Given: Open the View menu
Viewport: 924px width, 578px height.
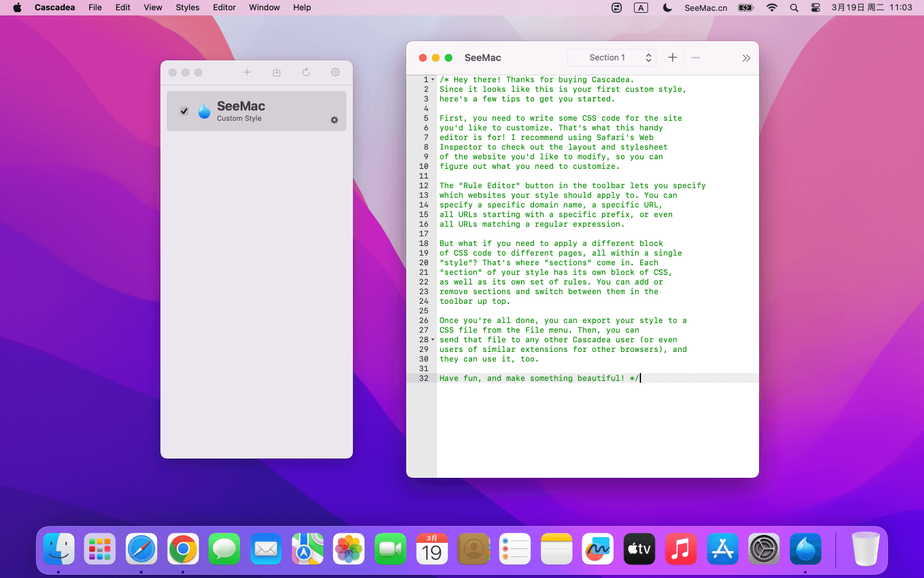Looking at the screenshot, I should [x=153, y=8].
